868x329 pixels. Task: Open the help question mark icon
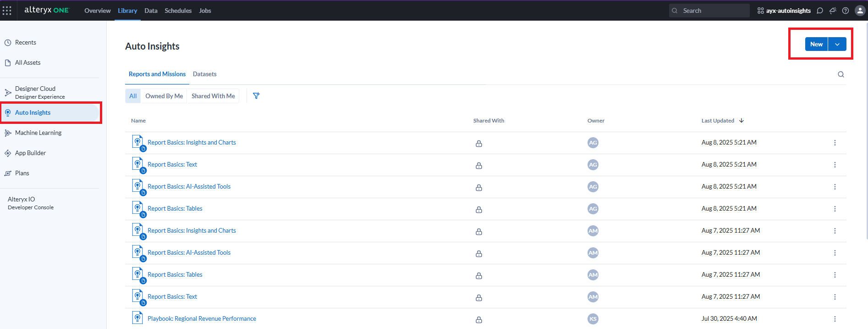[846, 11]
